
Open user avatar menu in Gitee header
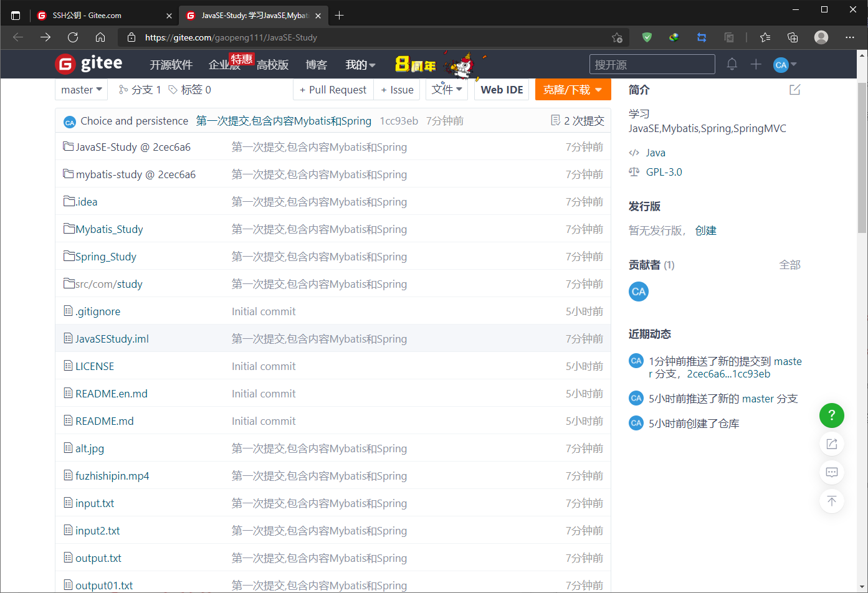(785, 65)
